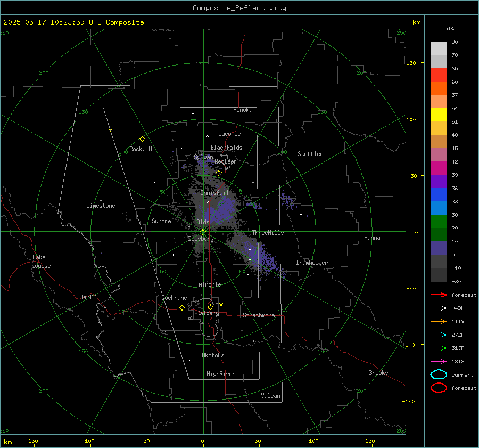Click the yellow diamond marker below RedDeer

219,173
